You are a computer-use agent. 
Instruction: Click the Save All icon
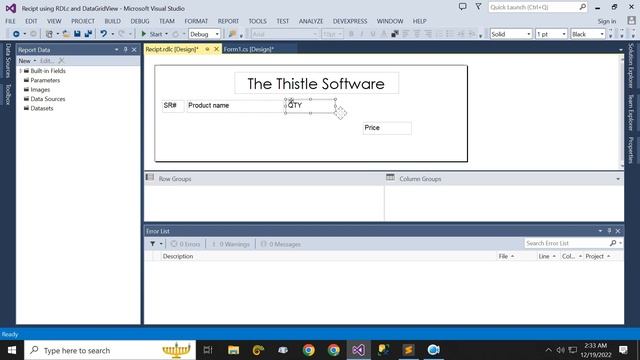point(88,34)
